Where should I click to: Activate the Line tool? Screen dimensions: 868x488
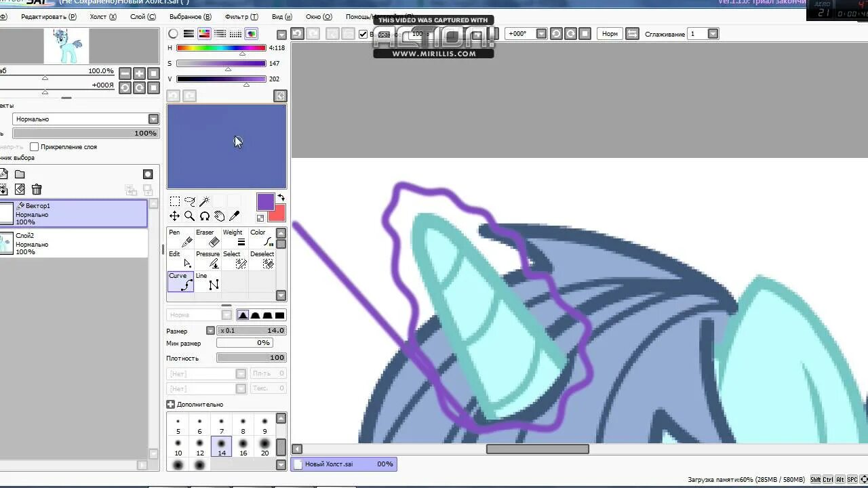207,281
